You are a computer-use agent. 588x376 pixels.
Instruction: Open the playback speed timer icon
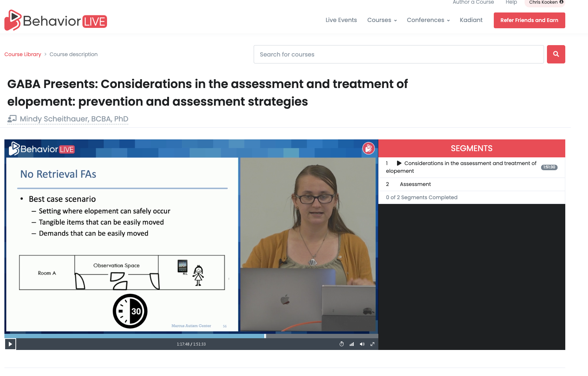click(342, 344)
